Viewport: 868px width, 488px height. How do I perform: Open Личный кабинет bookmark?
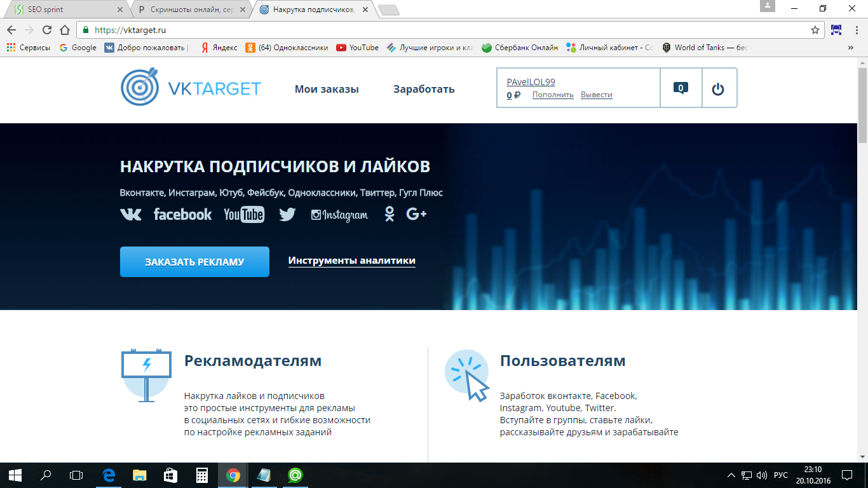610,48
